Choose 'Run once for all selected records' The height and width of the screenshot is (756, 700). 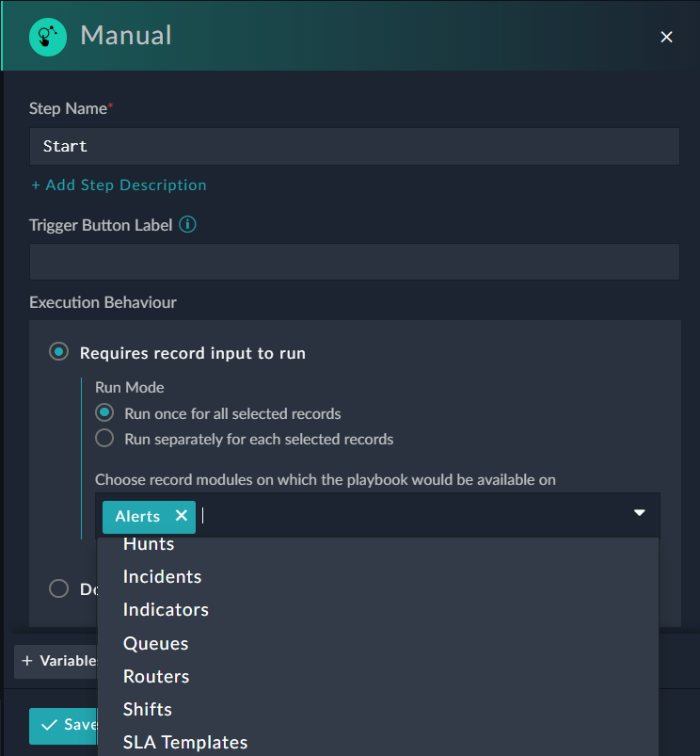coord(104,413)
